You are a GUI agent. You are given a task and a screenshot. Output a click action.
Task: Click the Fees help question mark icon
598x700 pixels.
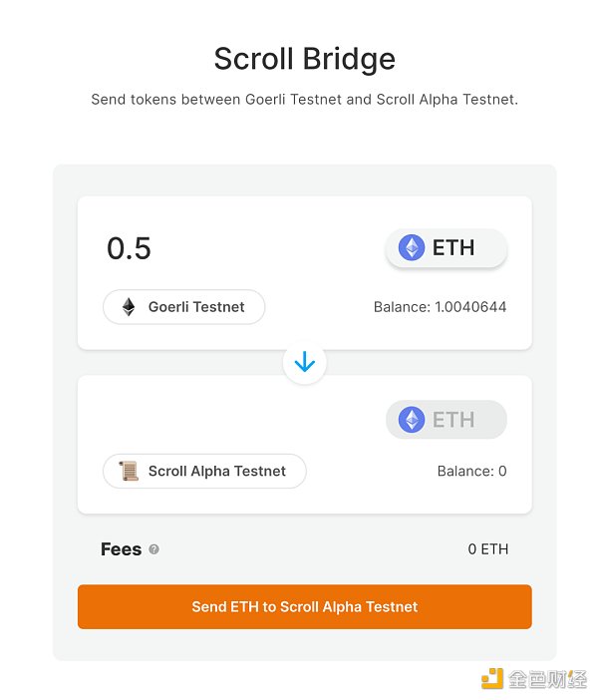click(153, 549)
